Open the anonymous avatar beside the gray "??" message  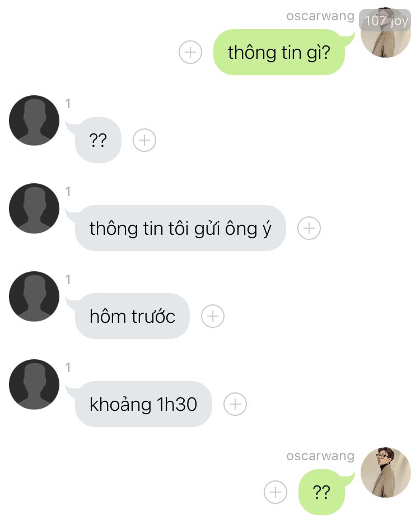tap(34, 121)
